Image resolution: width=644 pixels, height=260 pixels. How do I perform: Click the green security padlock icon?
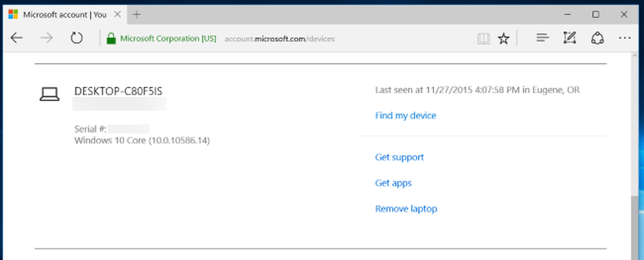111,39
